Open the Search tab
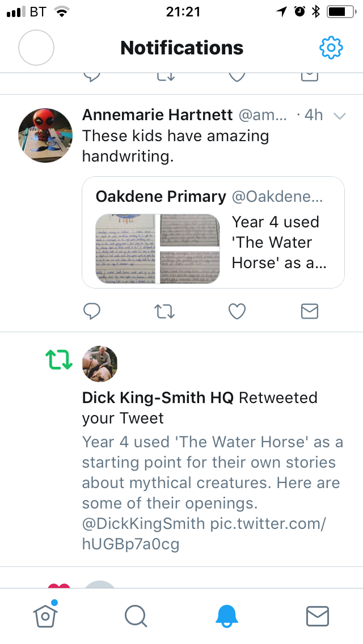The height and width of the screenshot is (644, 363). [136, 615]
